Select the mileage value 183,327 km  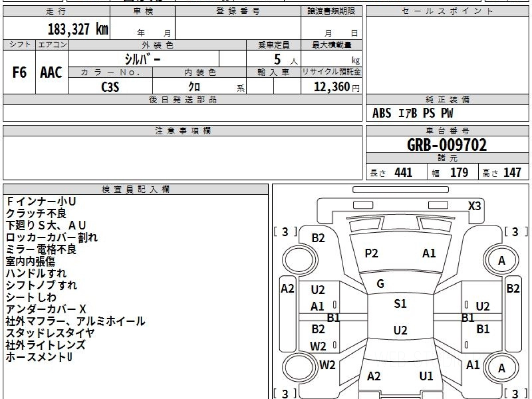click(78, 29)
